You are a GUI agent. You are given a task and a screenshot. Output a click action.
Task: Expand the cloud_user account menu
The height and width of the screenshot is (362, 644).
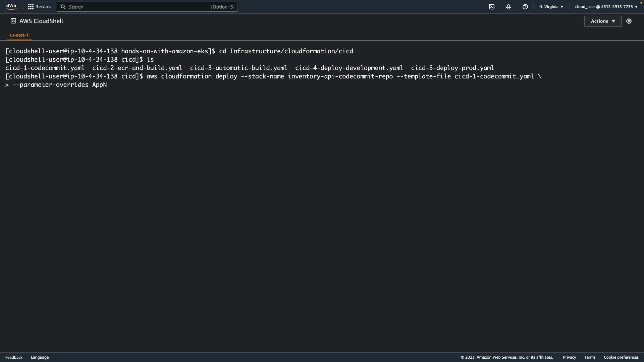coord(606,7)
